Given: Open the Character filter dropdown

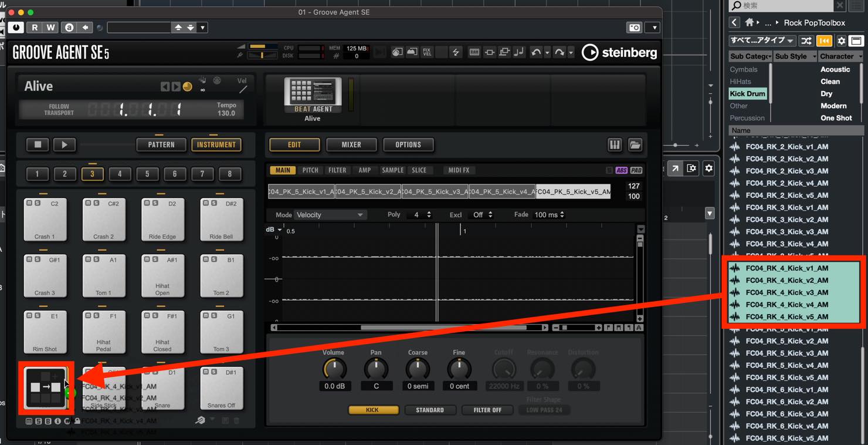Looking at the screenshot, I should tap(840, 56).
